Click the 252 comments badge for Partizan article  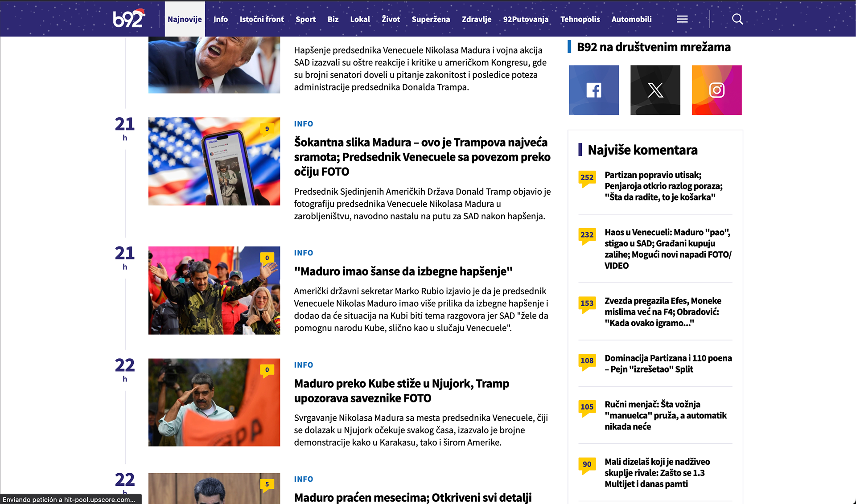click(x=587, y=179)
